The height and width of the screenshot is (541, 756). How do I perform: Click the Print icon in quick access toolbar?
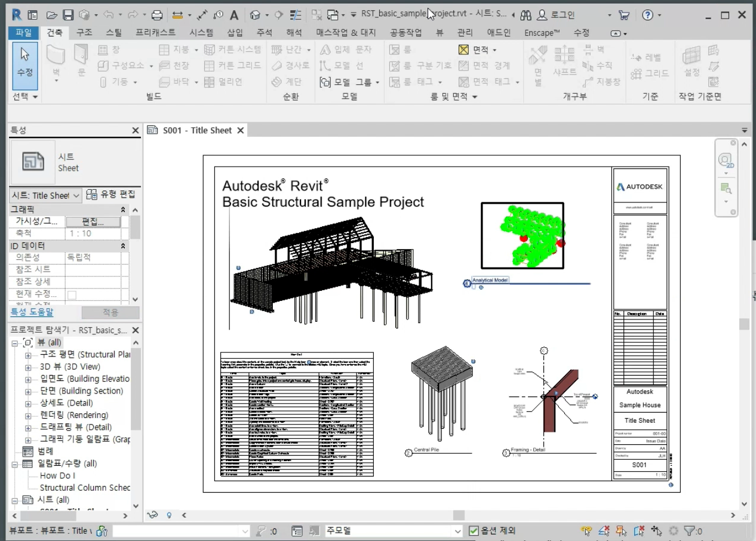[x=157, y=15]
